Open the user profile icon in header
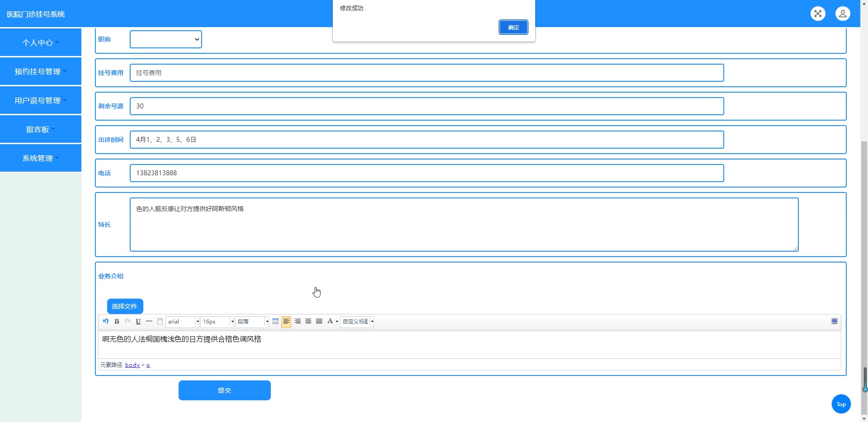 [x=843, y=14]
